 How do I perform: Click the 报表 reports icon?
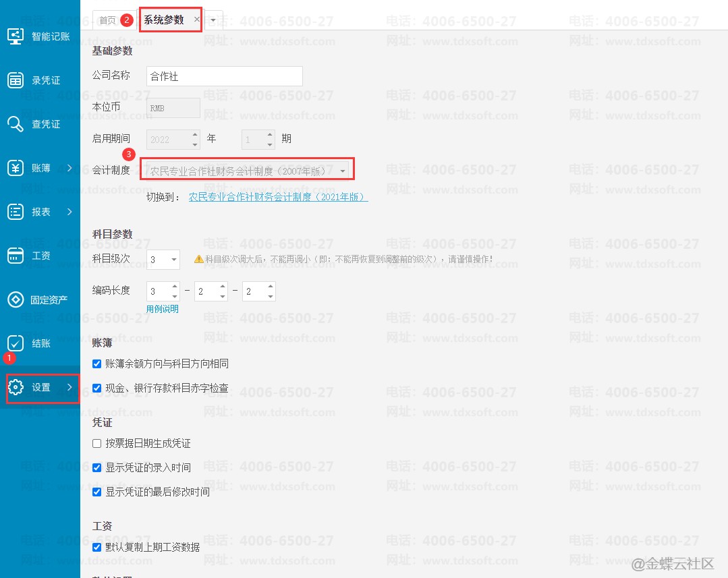point(16,212)
